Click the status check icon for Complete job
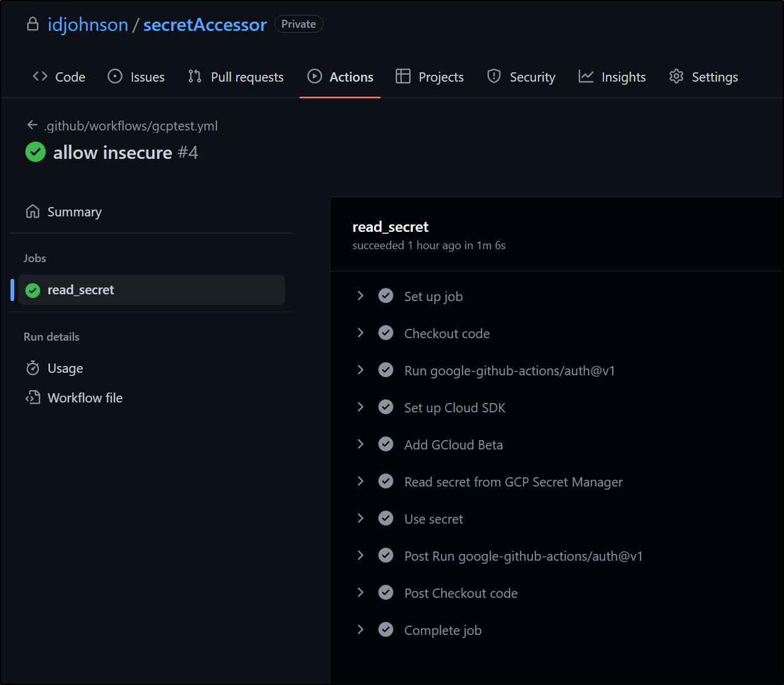Viewport: 784px width, 685px height. click(386, 629)
